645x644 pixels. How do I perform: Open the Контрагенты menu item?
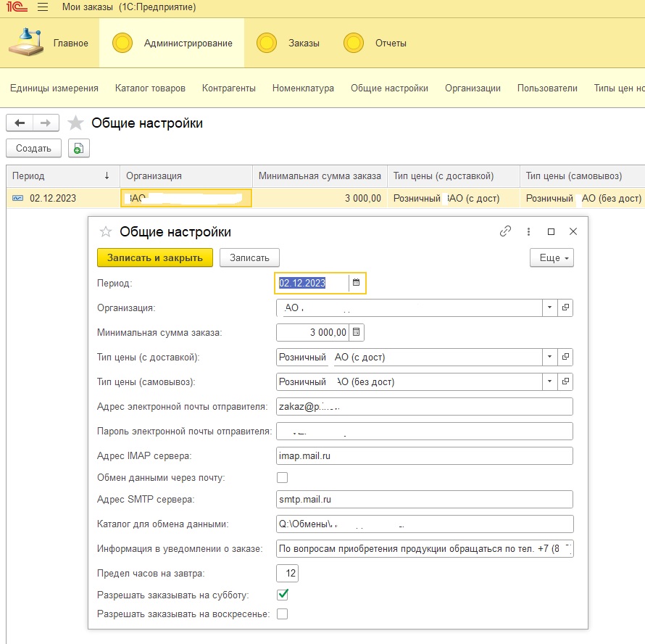point(229,88)
